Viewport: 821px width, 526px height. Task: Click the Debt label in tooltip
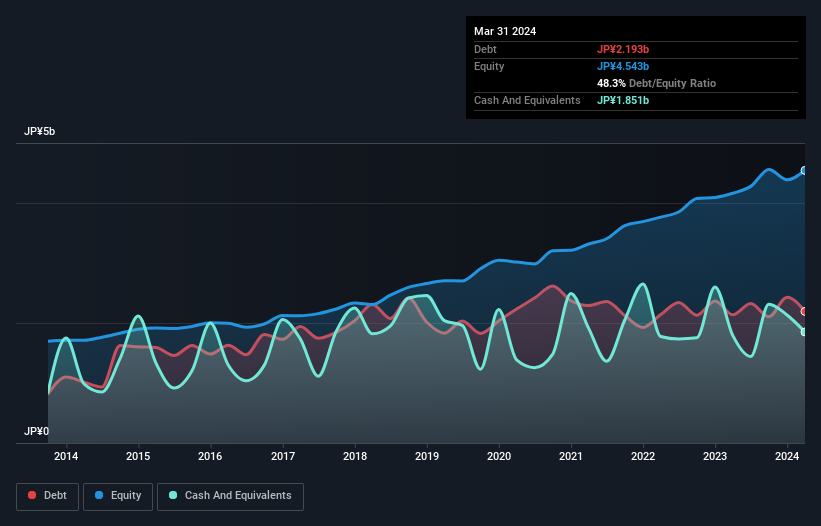click(485, 49)
